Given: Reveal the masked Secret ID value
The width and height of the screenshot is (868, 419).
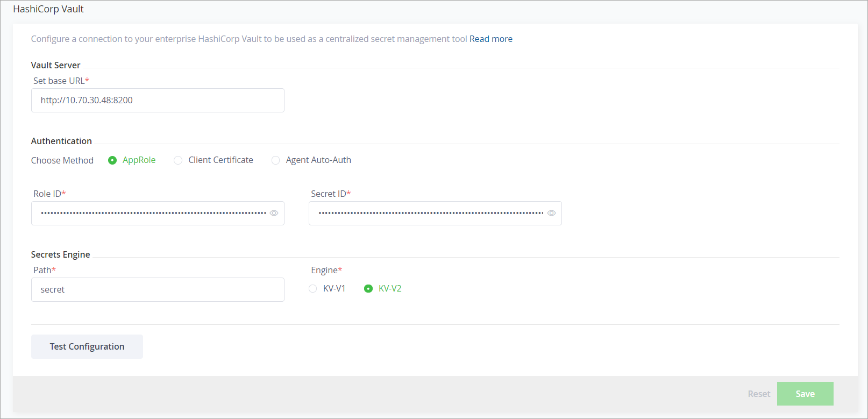Looking at the screenshot, I should click(x=551, y=213).
